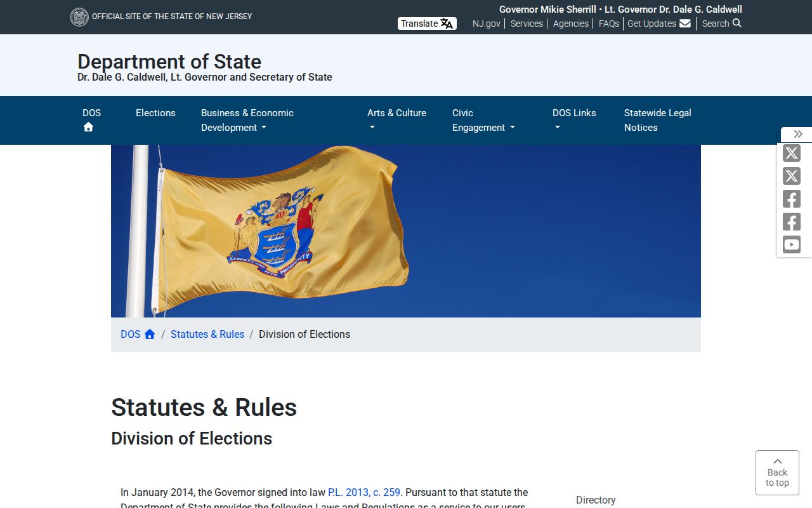Click the Statutes & Rules breadcrumb link

click(207, 334)
